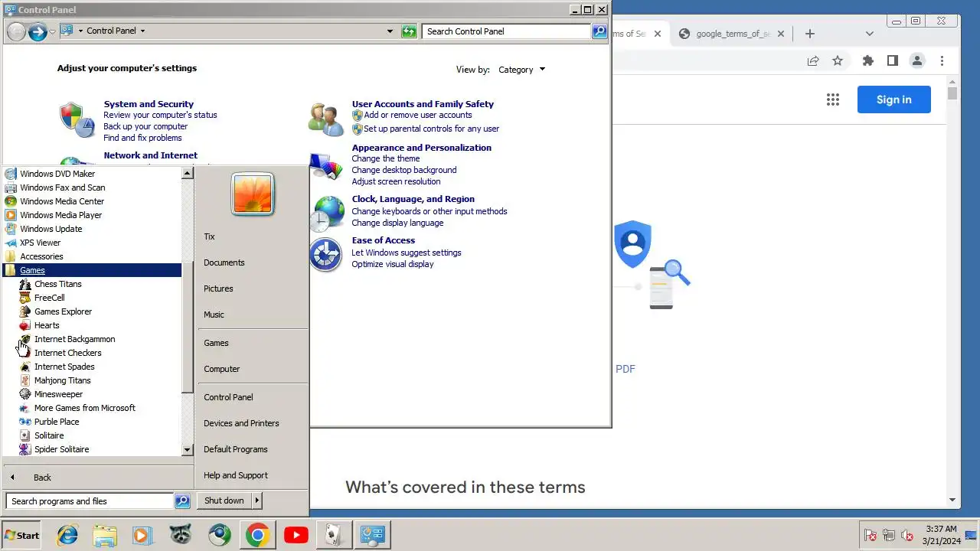The image size is (980, 551).
Task: Launch Spider Solitaire icon
Action: (x=25, y=449)
